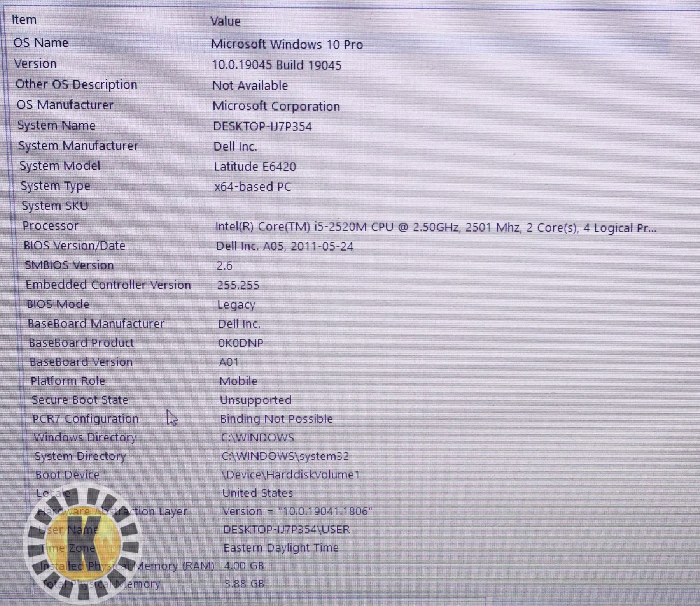Click the Embedded Controller Version row
700x606 pixels.
pyautogui.click(x=108, y=285)
